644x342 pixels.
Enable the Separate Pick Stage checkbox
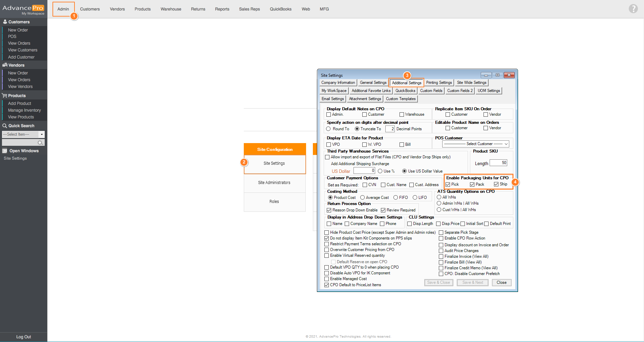tap(441, 232)
